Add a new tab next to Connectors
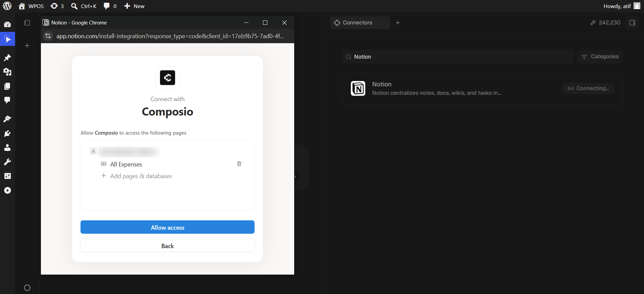The image size is (644, 294). (x=398, y=23)
